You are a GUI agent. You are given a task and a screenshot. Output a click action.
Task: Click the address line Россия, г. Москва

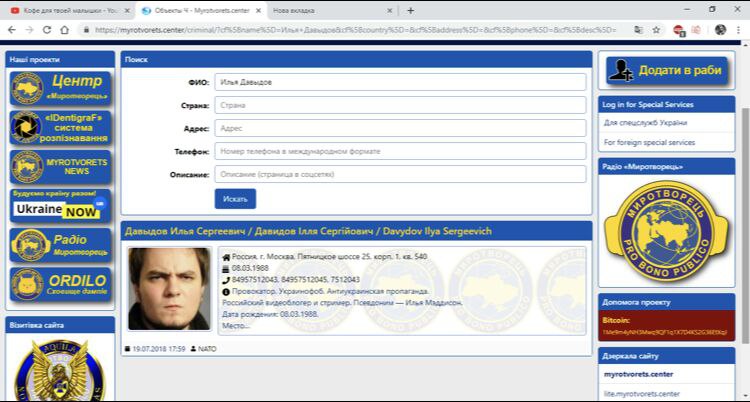point(330,257)
